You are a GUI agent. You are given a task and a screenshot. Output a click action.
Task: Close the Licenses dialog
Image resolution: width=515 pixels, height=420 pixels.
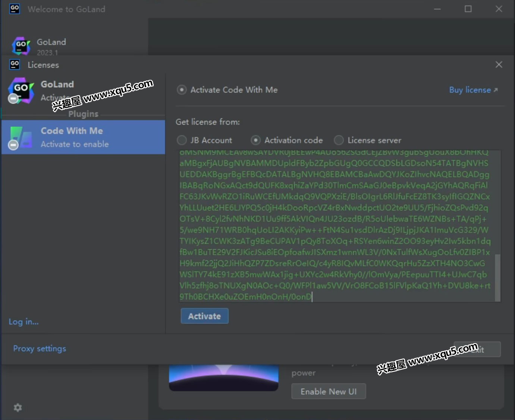tap(499, 65)
